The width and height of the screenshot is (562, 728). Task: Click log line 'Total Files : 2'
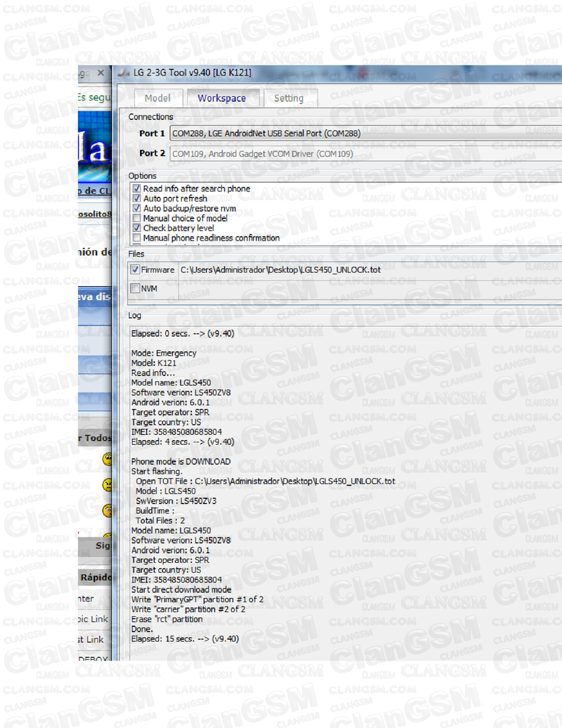pyautogui.click(x=160, y=521)
